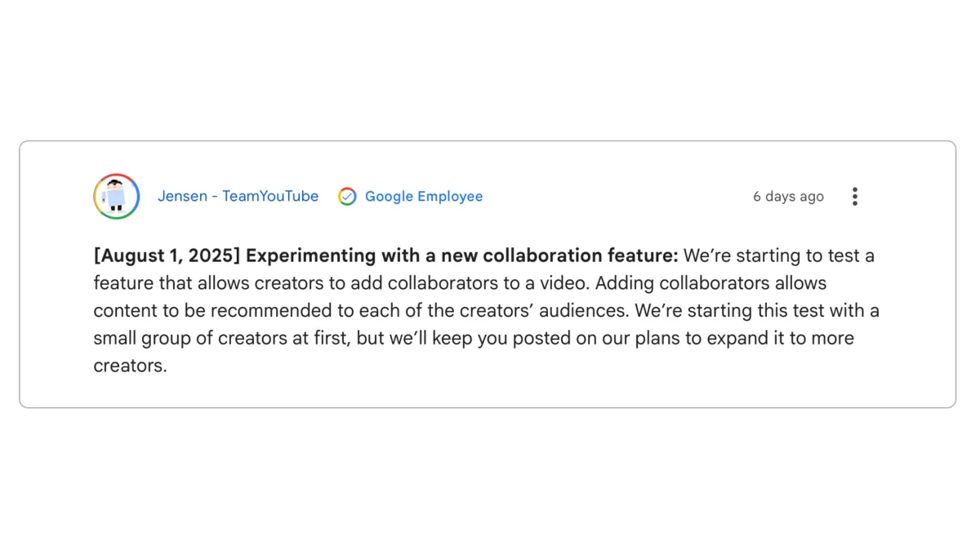The image size is (980, 551).
Task: Click the graduation-cap character in the avatar
Action: (x=116, y=194)
